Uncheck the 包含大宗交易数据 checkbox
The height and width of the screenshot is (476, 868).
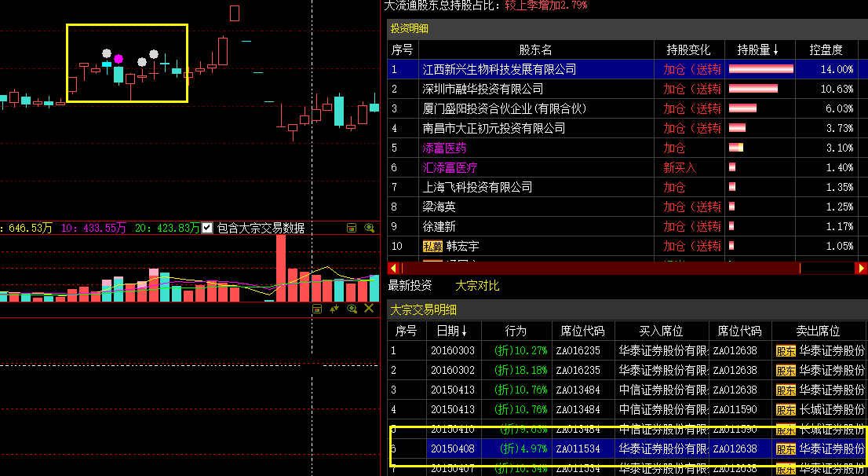pos(207,228)
